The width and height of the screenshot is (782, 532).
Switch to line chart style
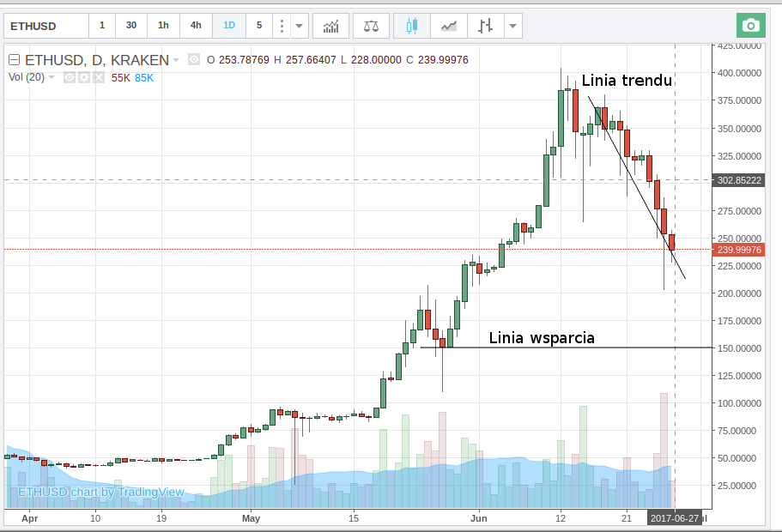coord(448,26)
